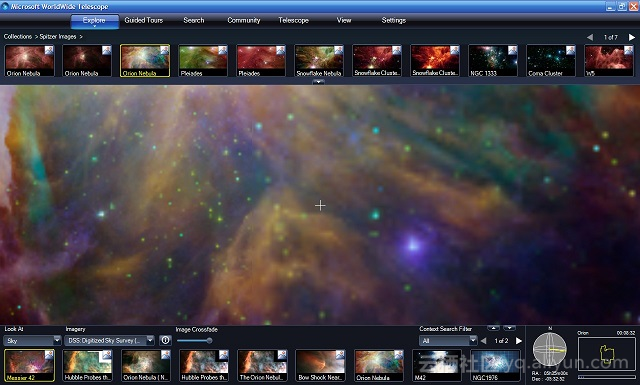
Task: Click the zoom level bar under Orion overview
Action: (607, 377)
